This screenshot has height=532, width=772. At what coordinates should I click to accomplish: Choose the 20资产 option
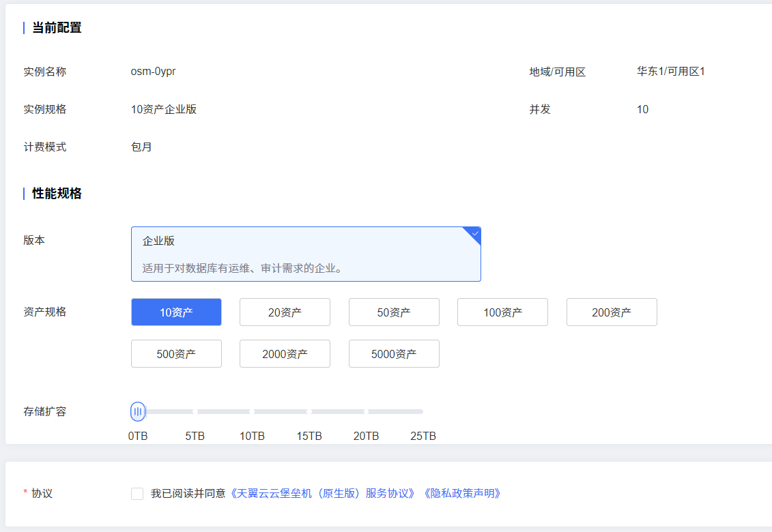pyautogui.click(x=285, y=312)
